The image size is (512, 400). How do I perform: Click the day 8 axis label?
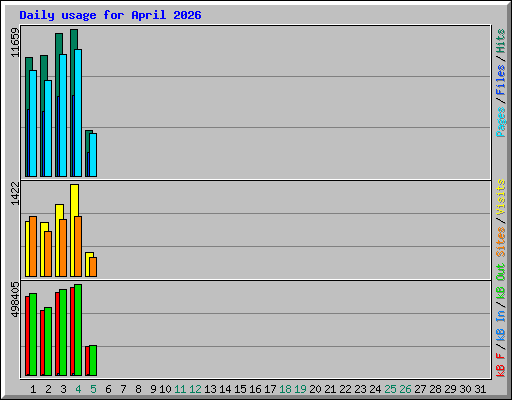(x=138, y=389)
